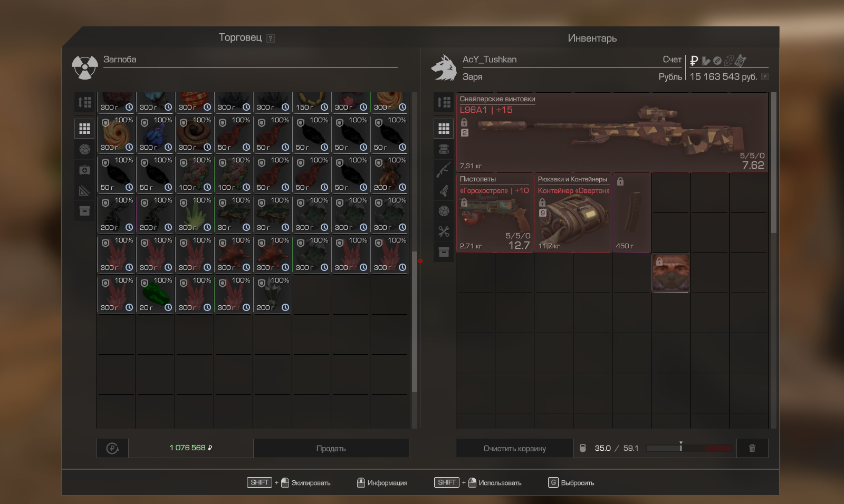844x504 pixels.
Task: Select the masked face item in inventory
Action: tap(670, 273)
